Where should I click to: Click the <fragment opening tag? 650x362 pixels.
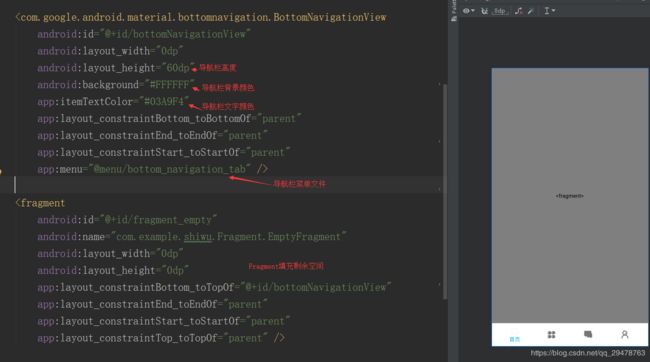pos(40,203)
